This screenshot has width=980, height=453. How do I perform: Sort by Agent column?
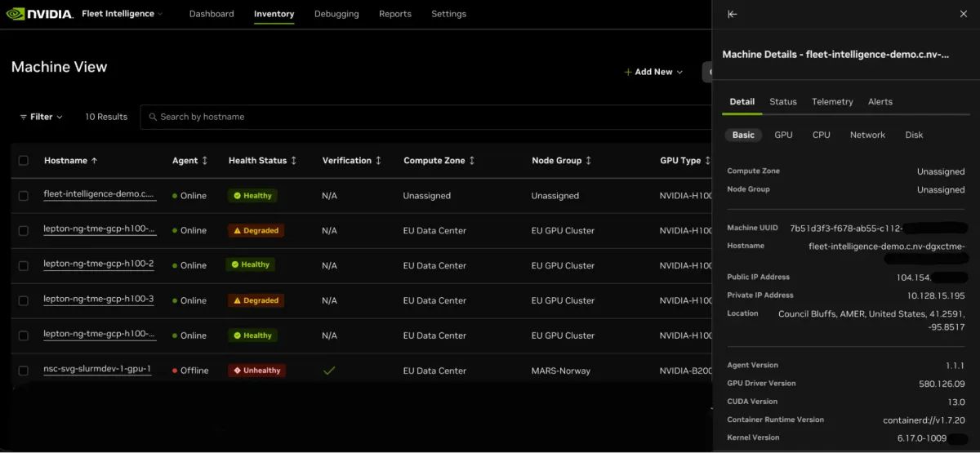(x=190, y=161)
